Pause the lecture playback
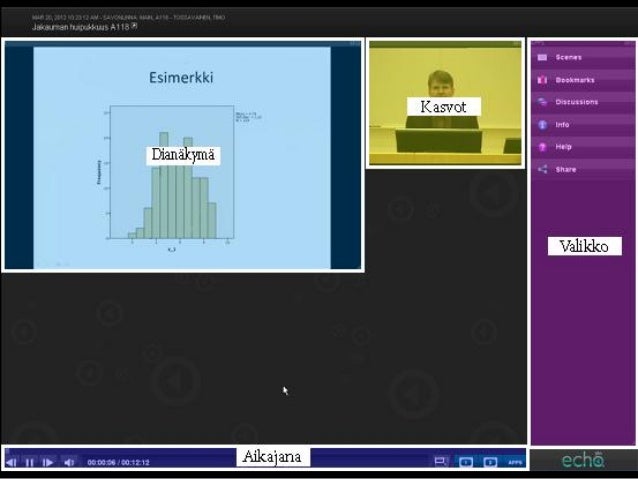This screenshot has height=479, width=638. click(x=30, y=462)
